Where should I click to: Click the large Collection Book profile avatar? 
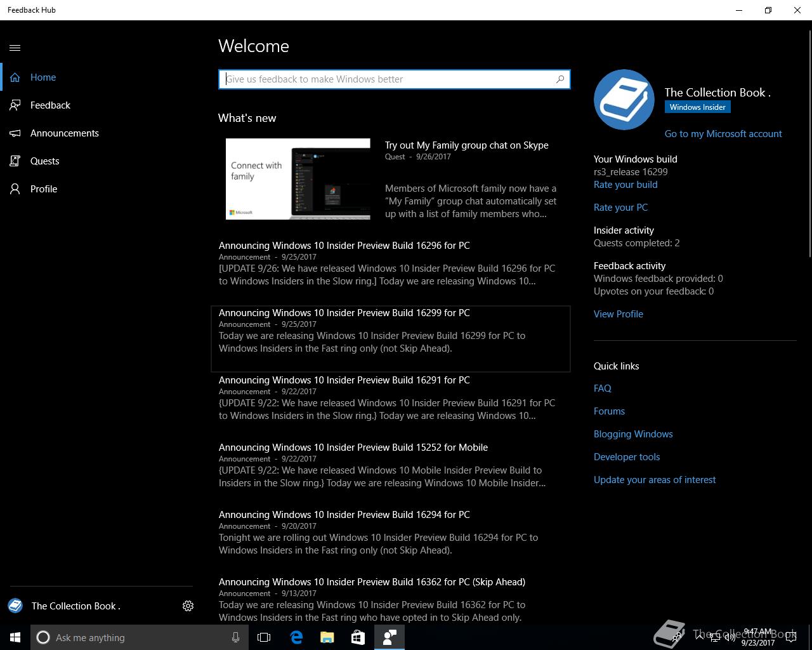point(624,100)
